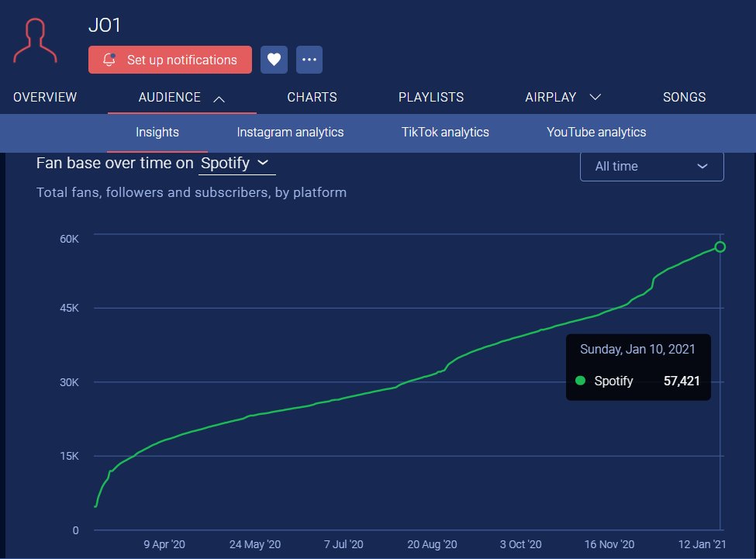Image resolution: width=756 pixels, height=559 pixels.
Task: Expand the Airplay chevron dropdown
Action: [x=595, y=98]
